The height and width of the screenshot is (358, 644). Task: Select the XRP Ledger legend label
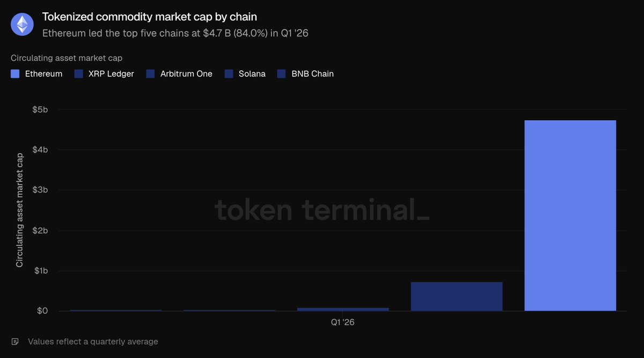pos(111,74)
